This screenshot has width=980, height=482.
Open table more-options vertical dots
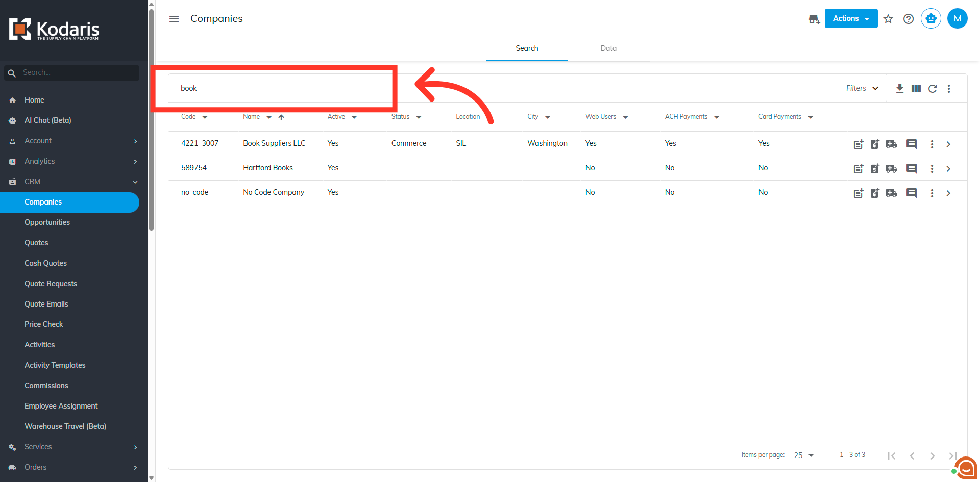(949, 89)
